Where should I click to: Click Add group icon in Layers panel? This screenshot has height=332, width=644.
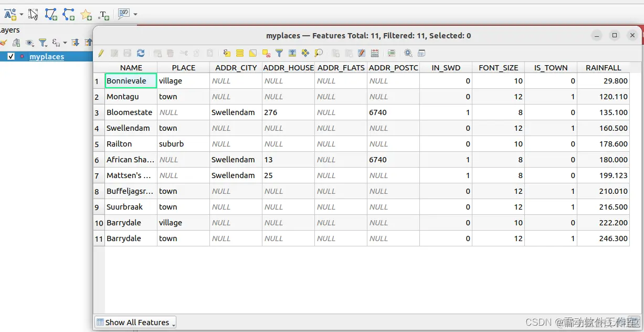pos(16,43)
